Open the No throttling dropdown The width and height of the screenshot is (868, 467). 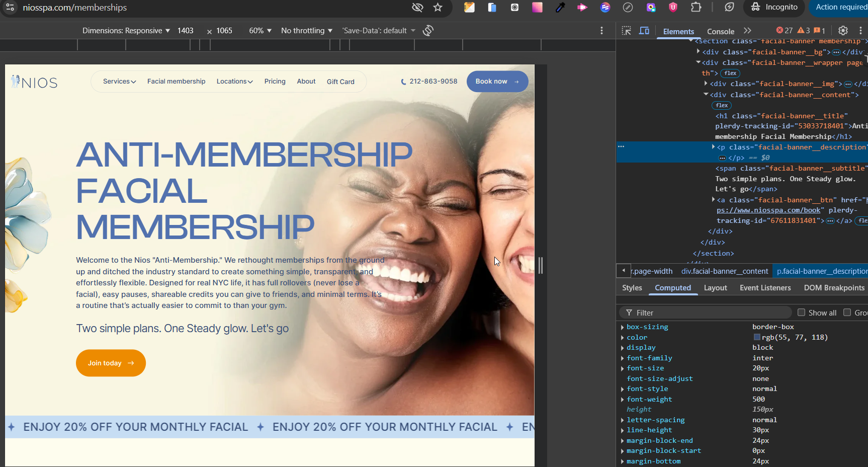point(307,31)
